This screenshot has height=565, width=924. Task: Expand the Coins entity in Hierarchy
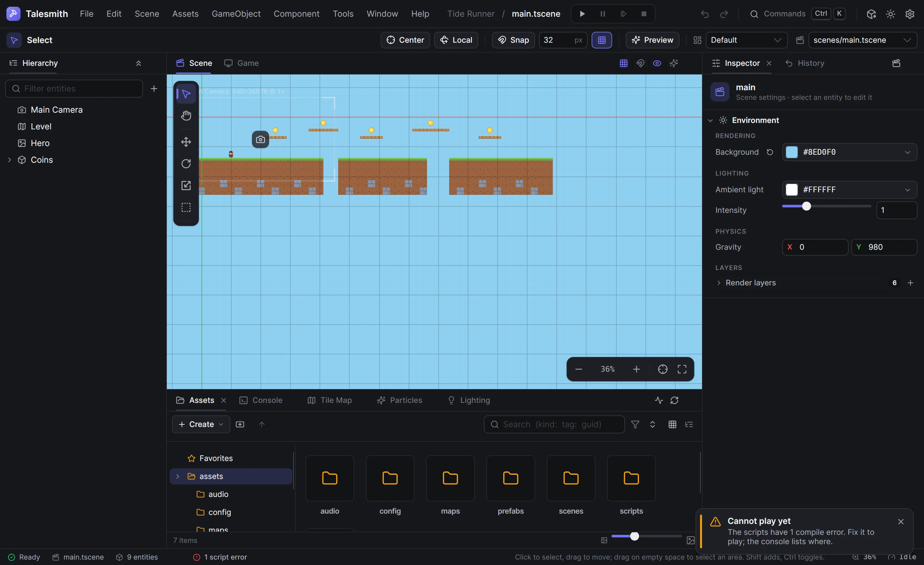9,160
